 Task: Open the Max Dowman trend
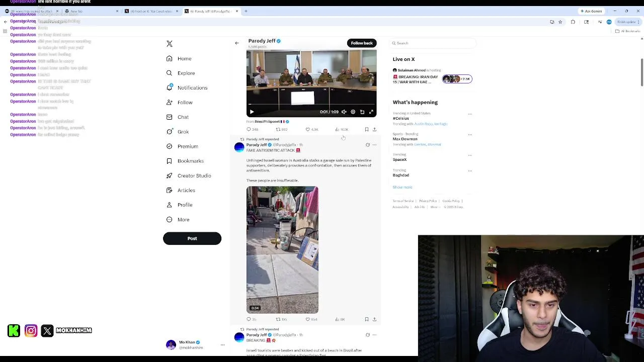pyautogui.click(x=405, y=139)
